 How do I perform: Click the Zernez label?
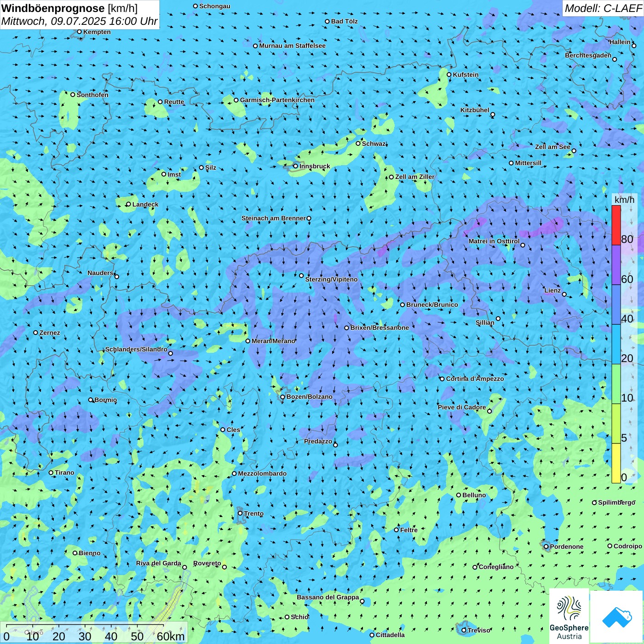[50, 333]
